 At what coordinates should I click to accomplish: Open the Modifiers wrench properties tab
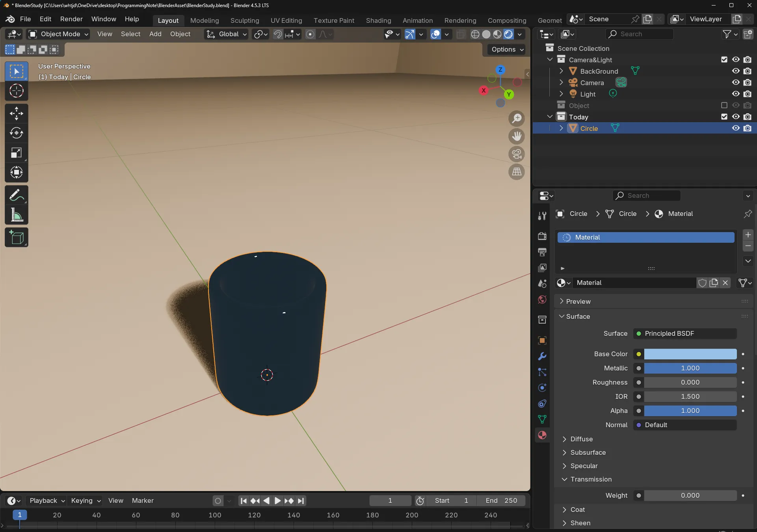(542, 356)
